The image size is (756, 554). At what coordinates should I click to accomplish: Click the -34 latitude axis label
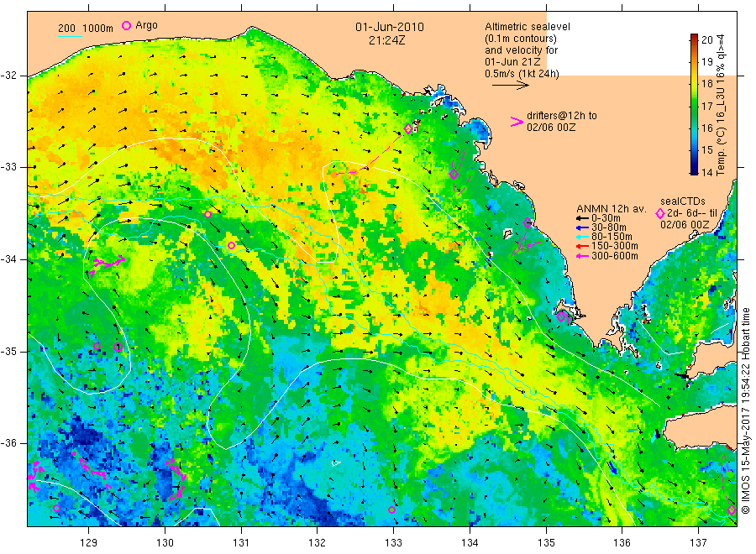click(8, 259)
